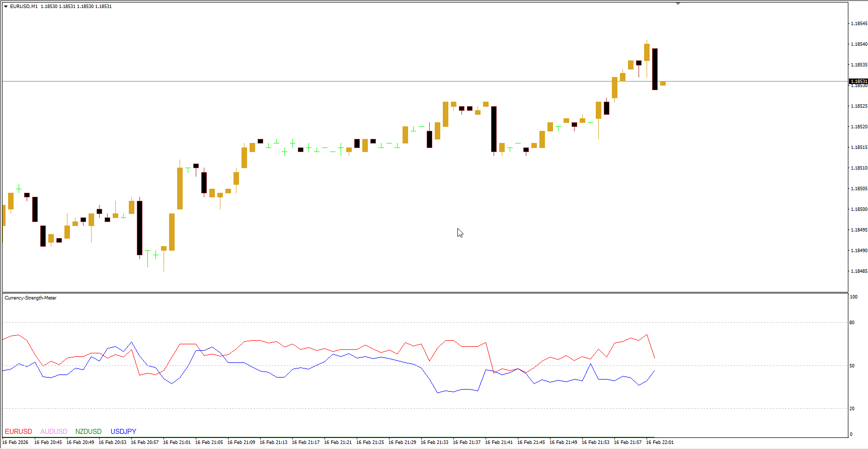The image size is (868, 449).
Task: Click the 16 Feb 21:01 time label
Action: click(177, 442)
